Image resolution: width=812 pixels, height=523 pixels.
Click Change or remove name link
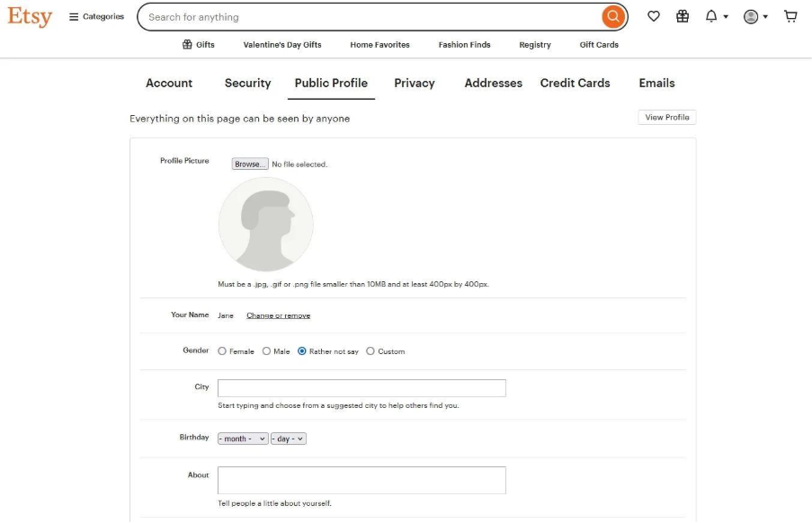pos(278,315)
